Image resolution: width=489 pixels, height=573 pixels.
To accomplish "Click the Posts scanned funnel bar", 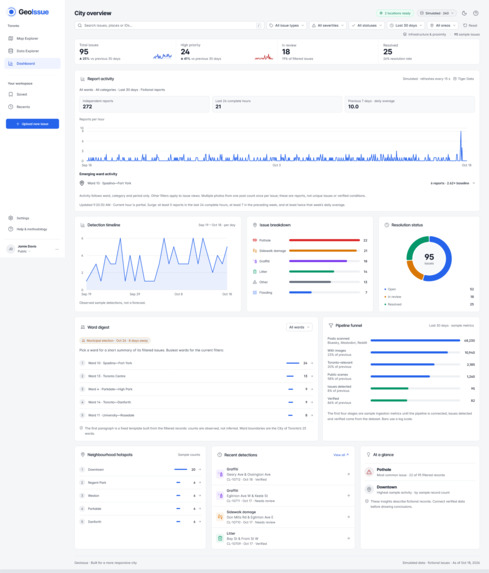I will [x=415, y=340].
